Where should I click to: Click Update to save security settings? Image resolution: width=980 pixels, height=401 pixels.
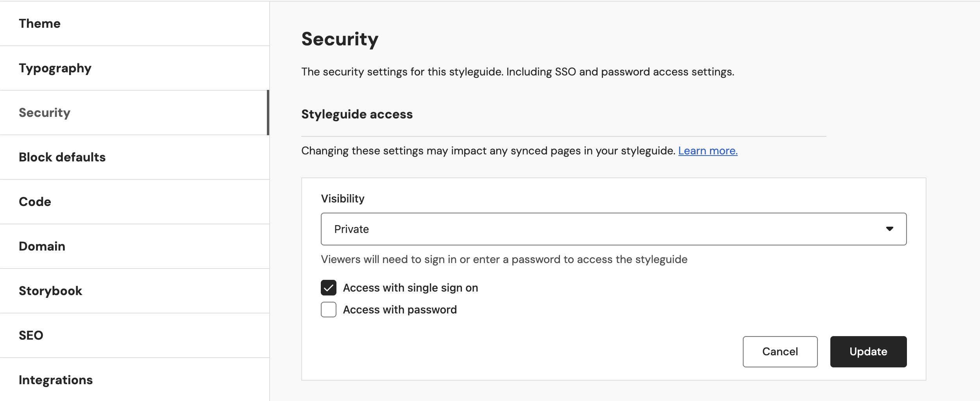(868, 352)
